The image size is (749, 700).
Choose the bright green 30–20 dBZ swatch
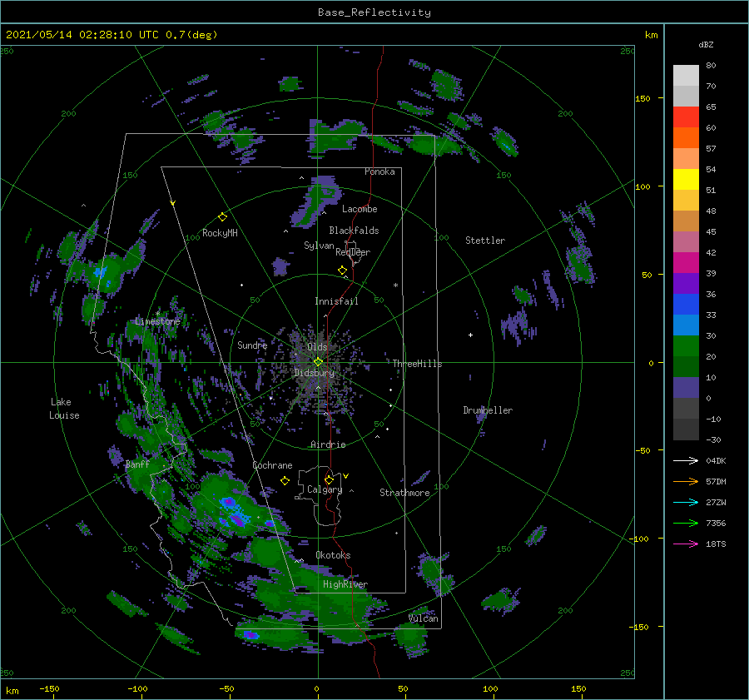686,346
